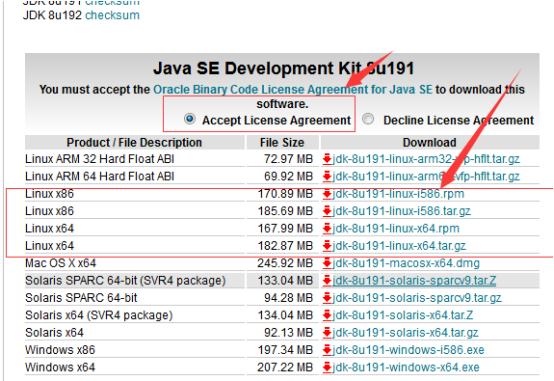Download jdk-8u191-solaris-x64.tar.gz
Viewport: 554px width, 381px height.
point(405,333)
